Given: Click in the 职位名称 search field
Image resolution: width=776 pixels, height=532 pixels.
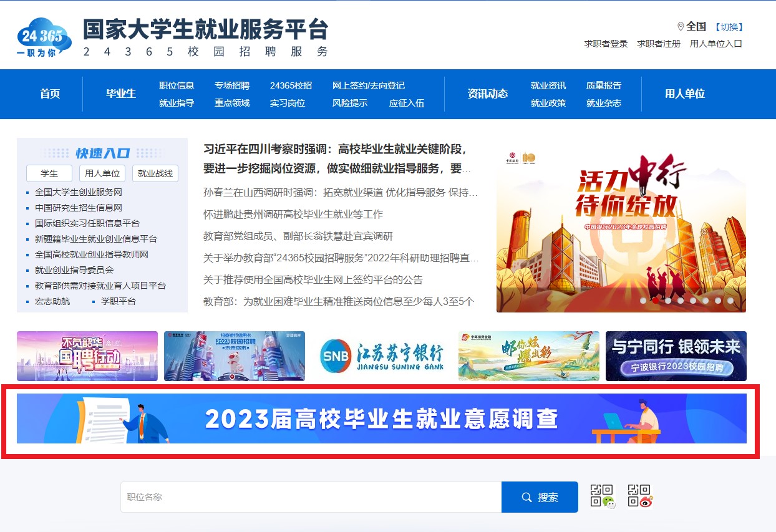Looking at the screenshot, I should 311,497.
